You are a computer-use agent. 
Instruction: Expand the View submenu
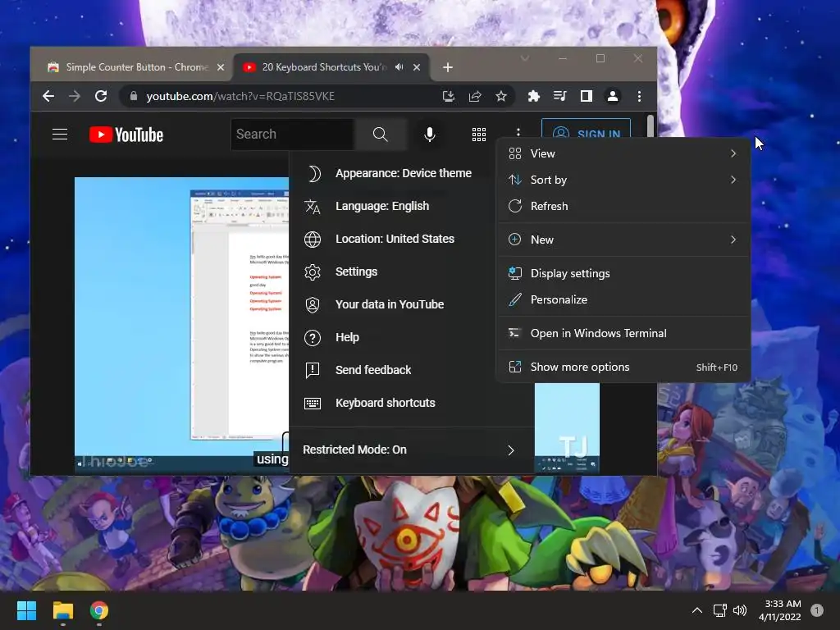(x=623, y=153)
